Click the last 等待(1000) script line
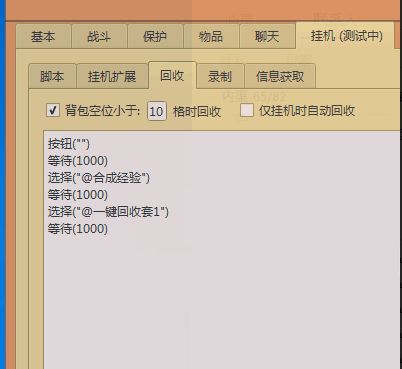The height and width of the screenshot is (369, 402). click(x=78, y=229)
